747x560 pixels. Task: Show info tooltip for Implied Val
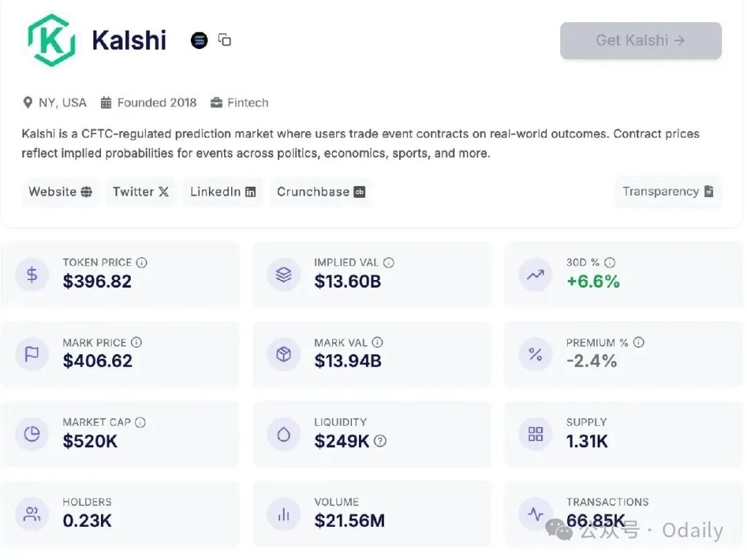tap(389, 263)
